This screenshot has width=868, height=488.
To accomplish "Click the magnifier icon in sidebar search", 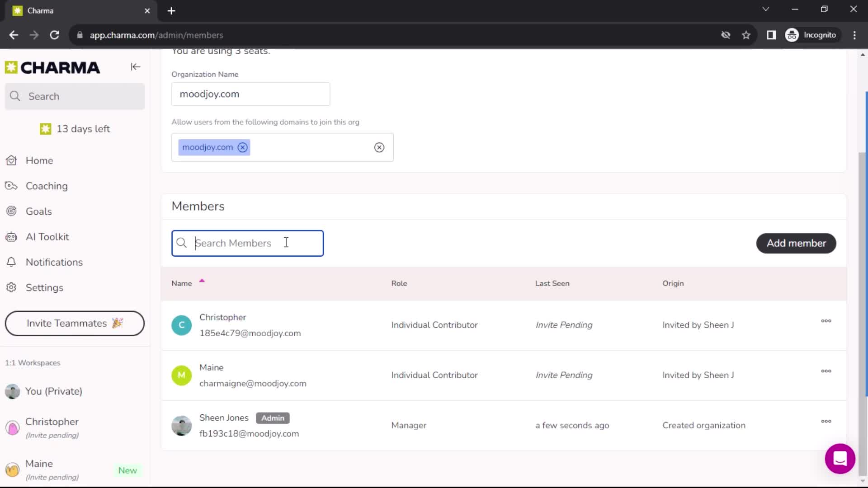I will pos(15,96).
